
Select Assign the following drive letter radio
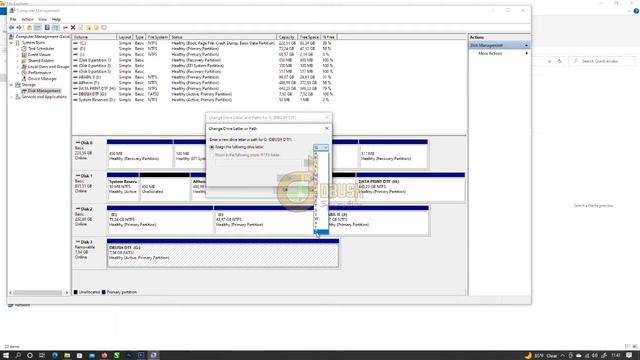[212, 147]
